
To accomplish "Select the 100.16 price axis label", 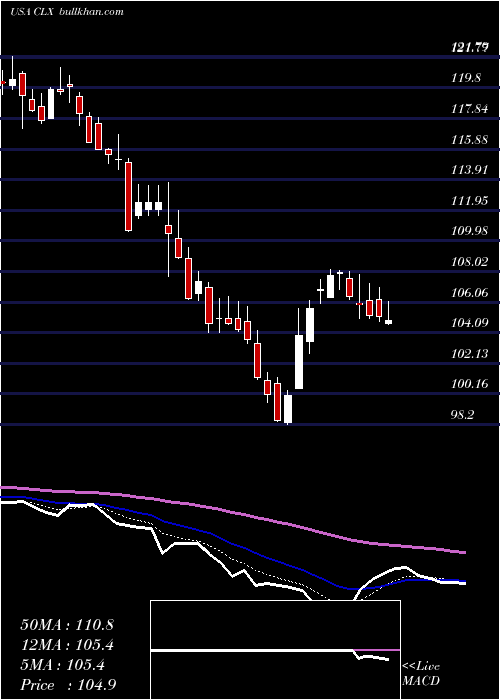I will pyautogui.click(x=470, y=384).
